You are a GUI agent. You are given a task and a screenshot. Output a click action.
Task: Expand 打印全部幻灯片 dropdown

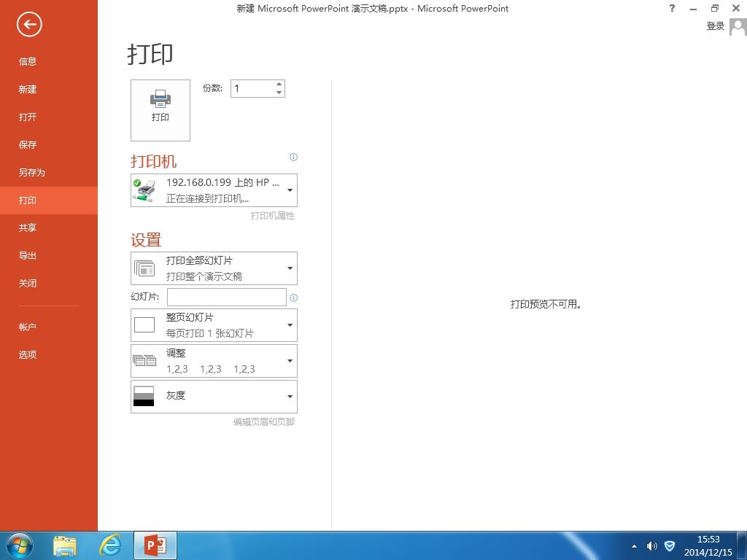click(x=214, y=268)
